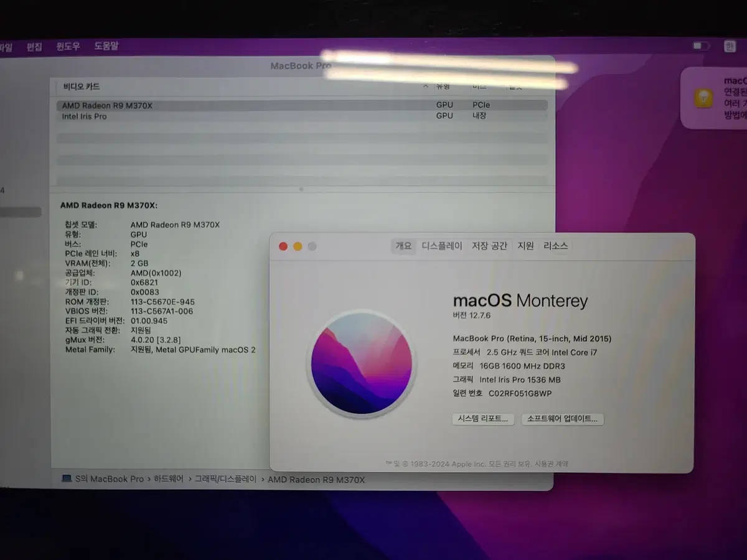Click the macOS Monterey logo image
The height and width of the screenshot is (560, 747).
(x=361, y=363)
